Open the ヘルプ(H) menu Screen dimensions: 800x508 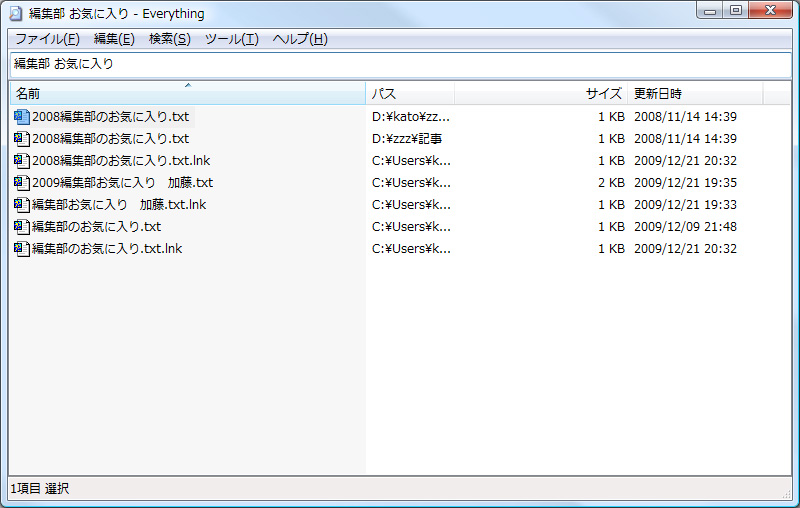(300, 39)
